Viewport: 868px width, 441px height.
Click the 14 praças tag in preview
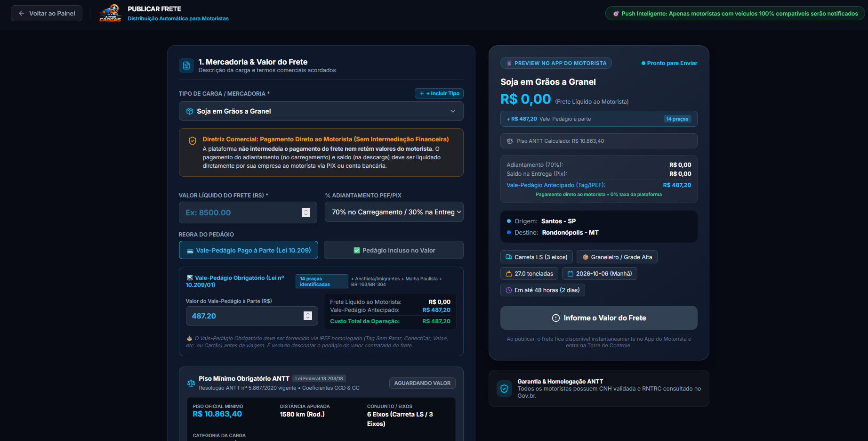pos(677,119)
